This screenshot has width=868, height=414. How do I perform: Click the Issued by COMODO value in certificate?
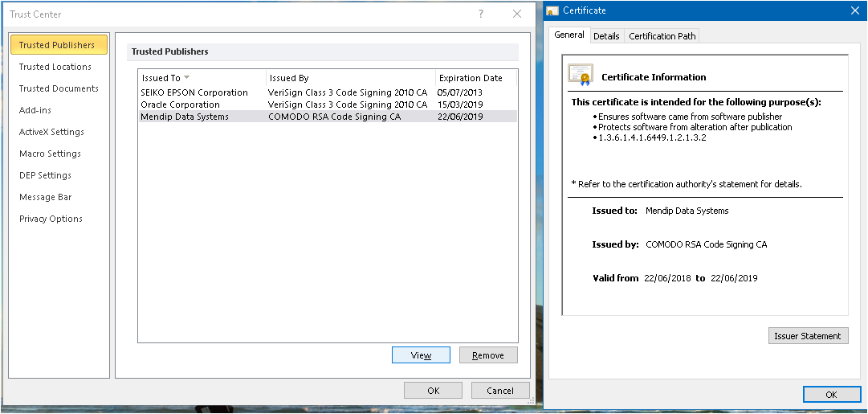click(707, 244)
